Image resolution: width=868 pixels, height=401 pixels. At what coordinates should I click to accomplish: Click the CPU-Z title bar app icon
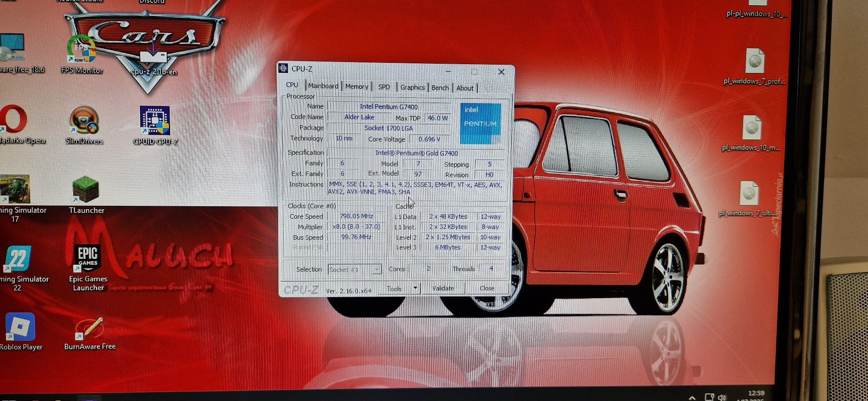point(283,69)
